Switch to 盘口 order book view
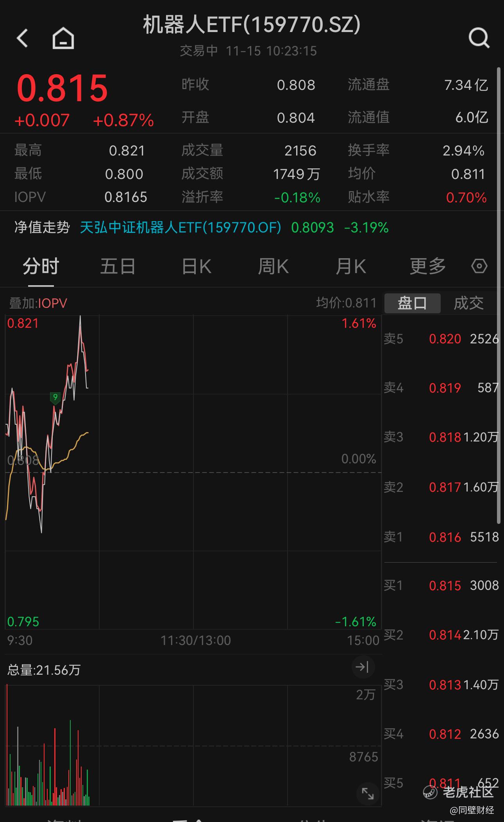Screen dimensions: 504x822 pyautogui.click(x=412, y=303)
